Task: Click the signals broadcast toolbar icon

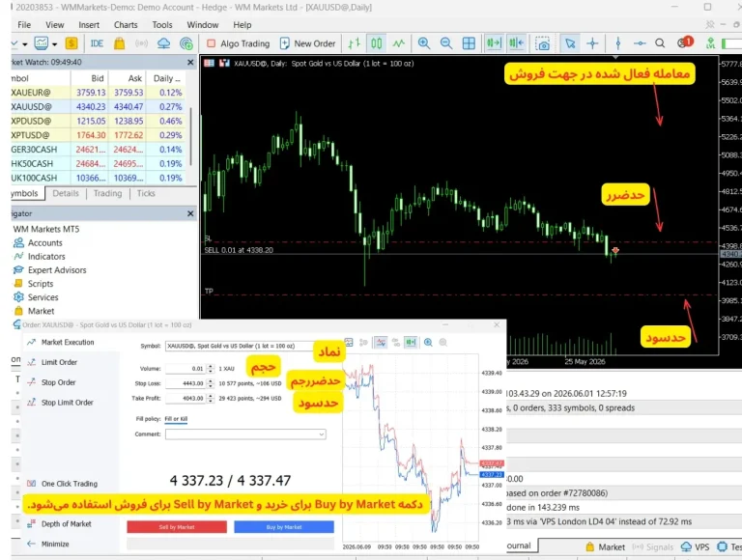Action: [141, 43]
